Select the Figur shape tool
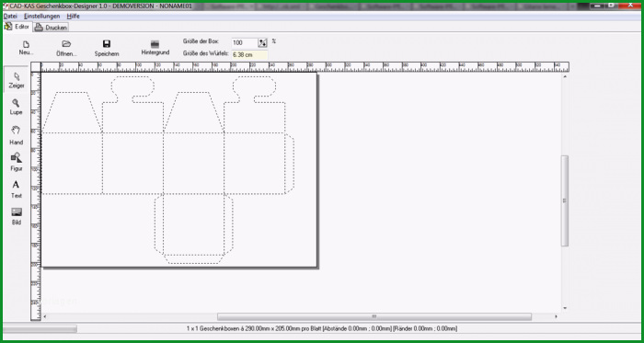The height and width of the screenshot is (343, 644). click(16, 162)
